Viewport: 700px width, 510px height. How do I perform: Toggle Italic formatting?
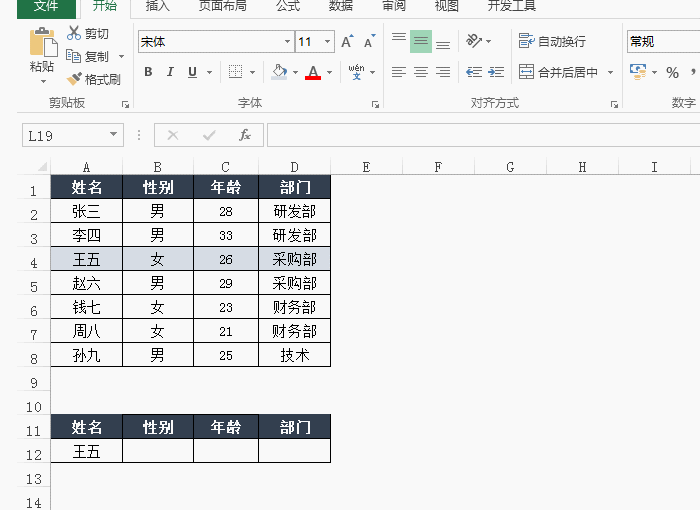coord(170,72)
